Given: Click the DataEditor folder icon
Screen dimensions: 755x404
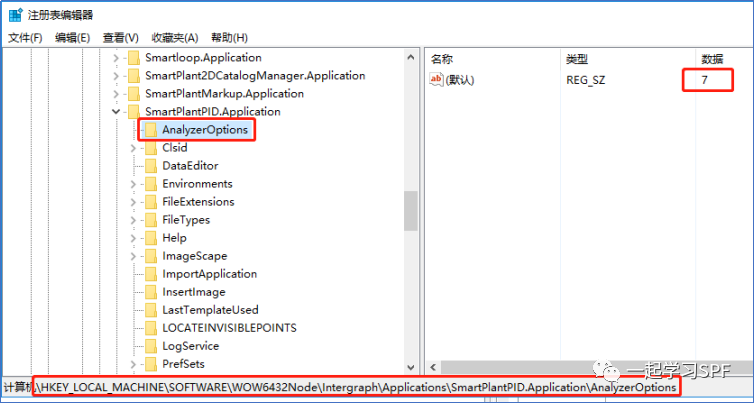Looking at the screenshot, I should (x=151, y=166).
